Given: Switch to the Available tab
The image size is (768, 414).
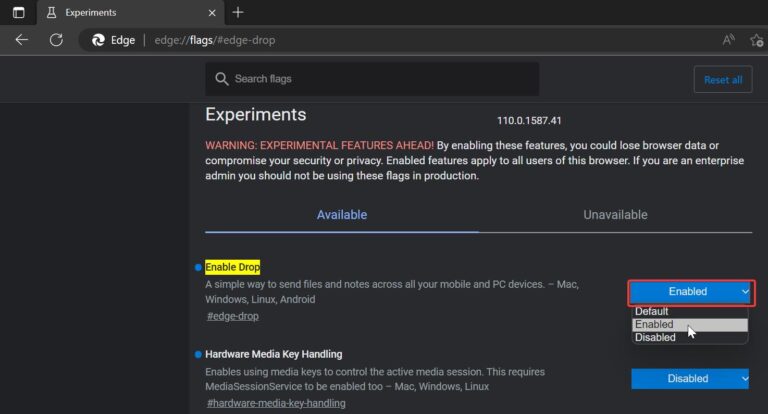Looking at the screenshot, I should [342, 215].
